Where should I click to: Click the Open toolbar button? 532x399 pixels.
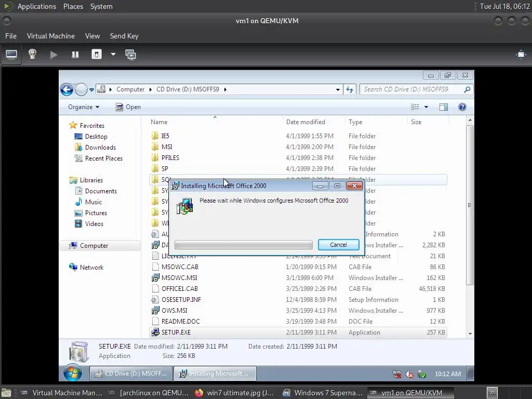pos(128,107)
